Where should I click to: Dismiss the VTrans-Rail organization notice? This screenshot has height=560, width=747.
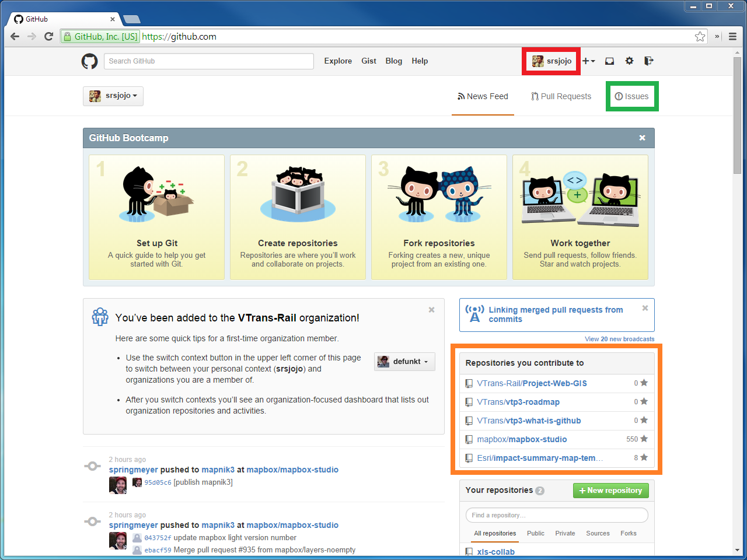pos(431,310)
